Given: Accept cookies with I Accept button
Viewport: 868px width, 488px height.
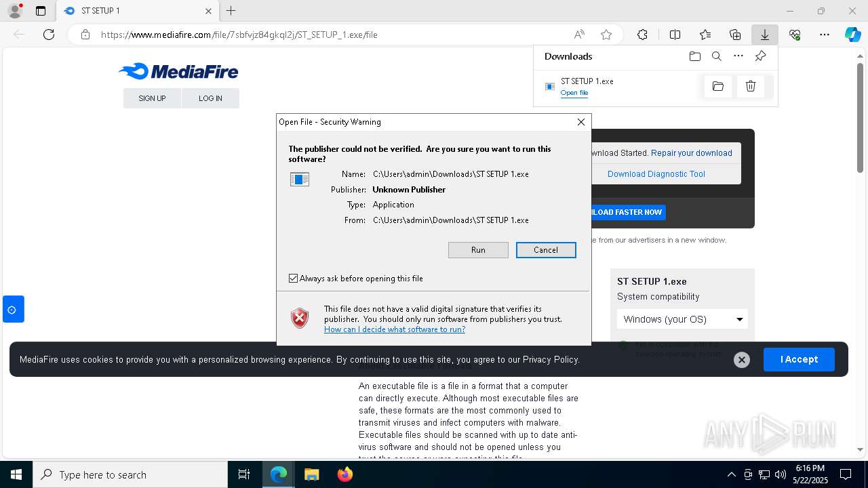Looking at the screenshot, I should coord(799,359).
